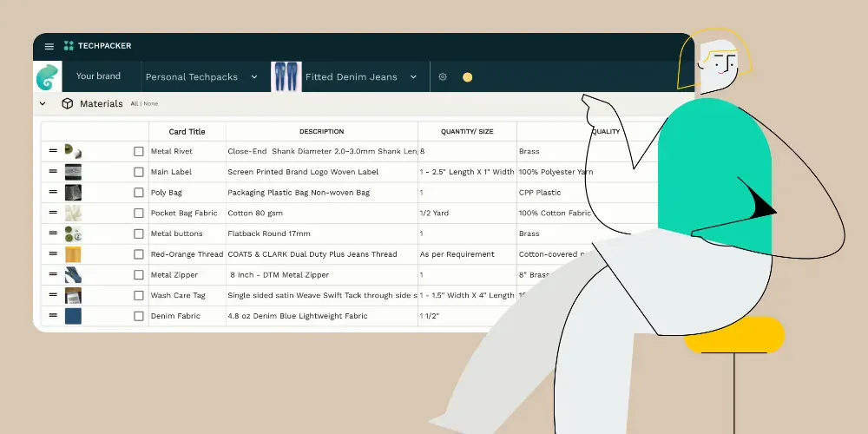Click the Pocket Bag Fabric drag handle

[53, 212]
